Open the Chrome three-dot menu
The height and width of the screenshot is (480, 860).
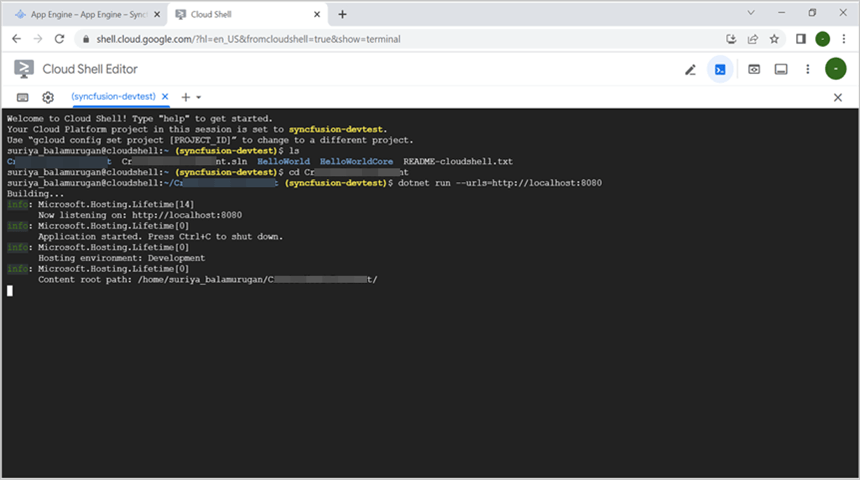pos(844,39)
